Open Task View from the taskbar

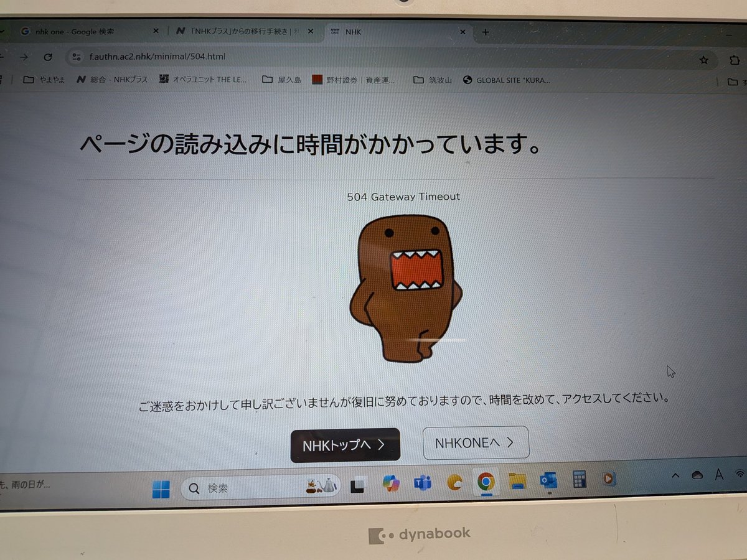click(357, 487)
